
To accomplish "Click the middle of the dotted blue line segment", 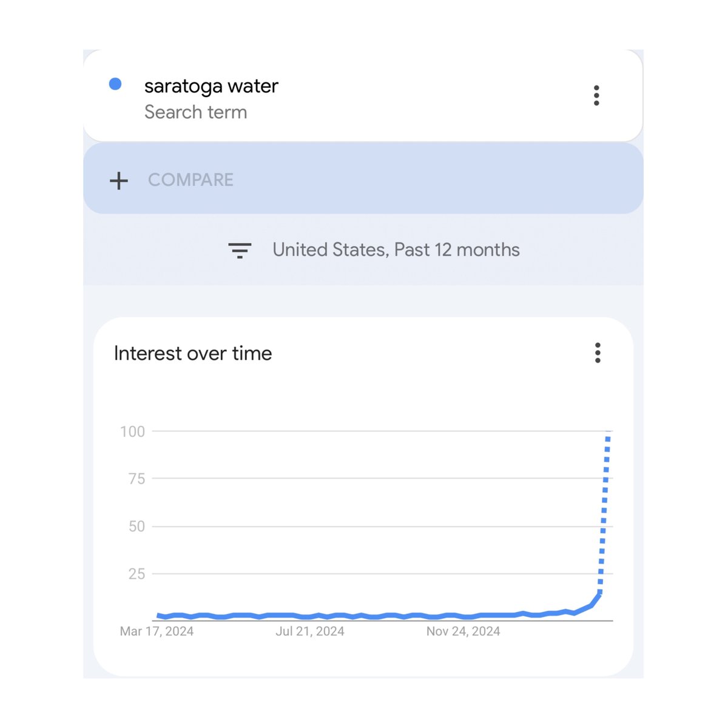I will 604,513.
